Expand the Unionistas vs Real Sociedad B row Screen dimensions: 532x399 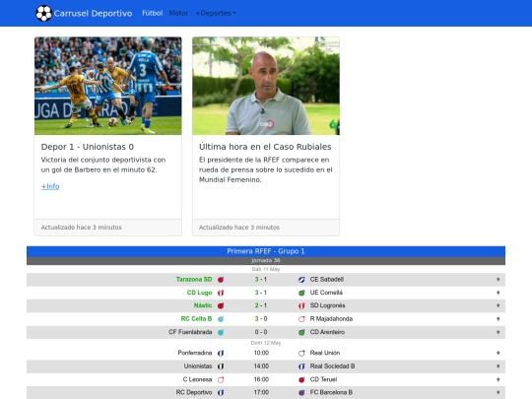pyautogui.click(x=499, y=366)
